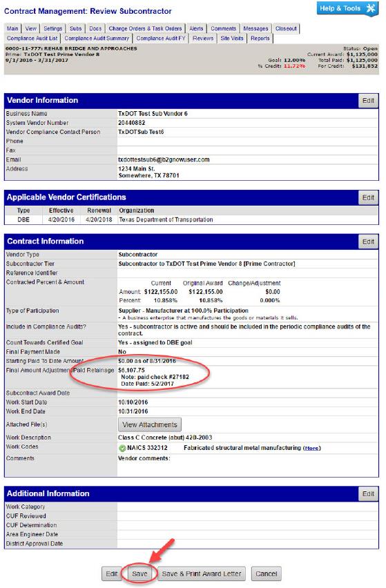
Task: Click the View Attachments button
Action: pos(150,425)
